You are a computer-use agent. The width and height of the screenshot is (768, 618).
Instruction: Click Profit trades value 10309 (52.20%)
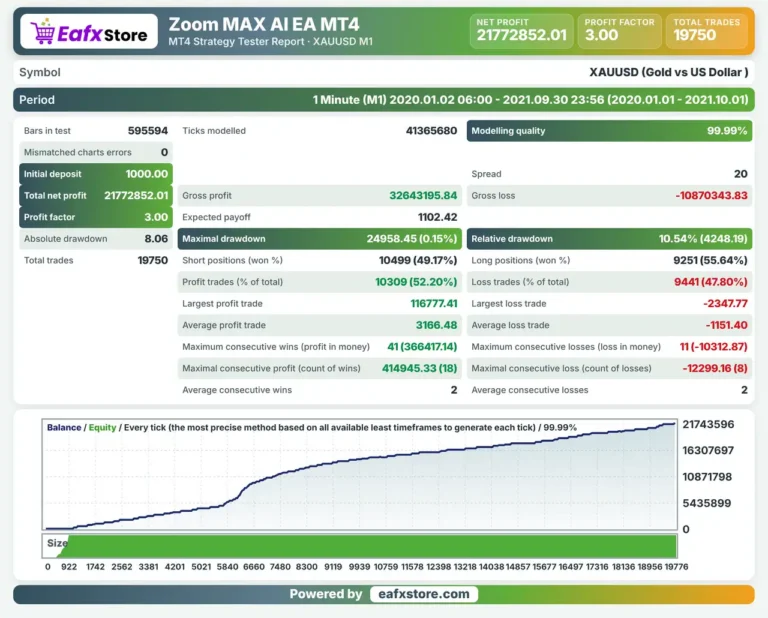coord(416,282)
